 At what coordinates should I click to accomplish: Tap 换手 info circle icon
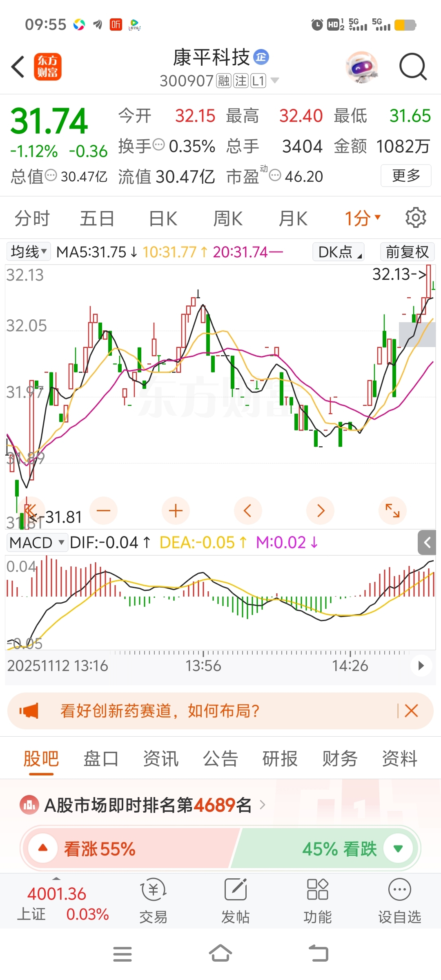point(158,144)
